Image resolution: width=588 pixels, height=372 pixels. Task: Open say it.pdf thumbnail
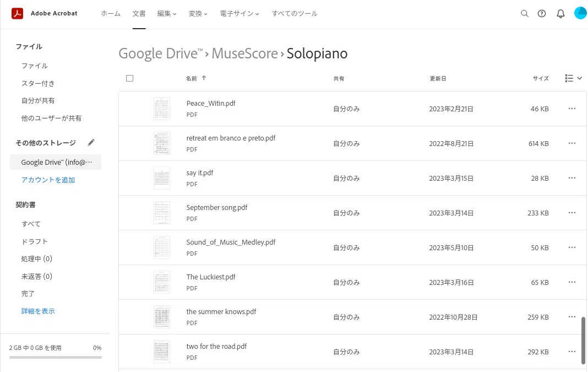click(162, 178)
